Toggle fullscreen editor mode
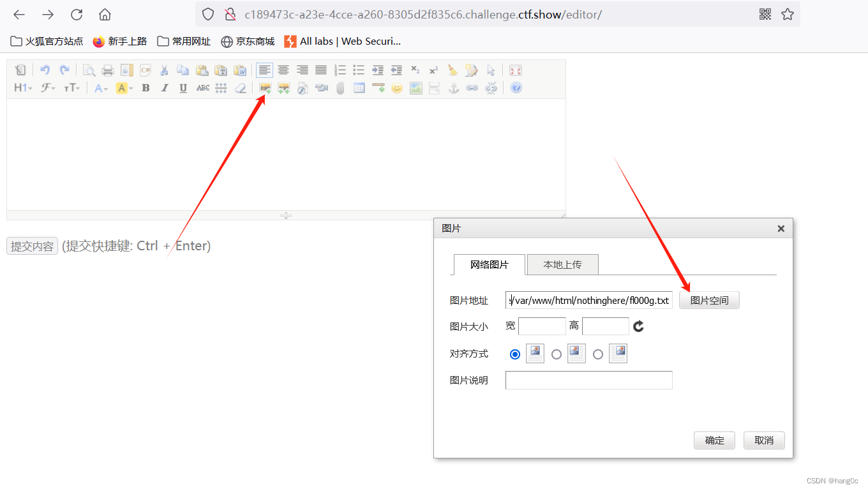868x491 pixels. click(x=516, y=70)
